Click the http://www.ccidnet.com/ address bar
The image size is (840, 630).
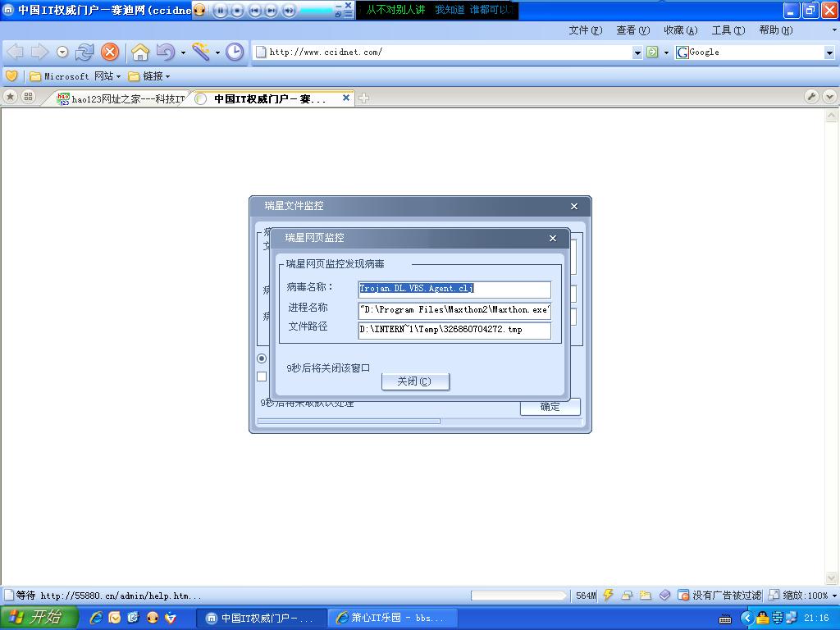[x=442, y=52]
